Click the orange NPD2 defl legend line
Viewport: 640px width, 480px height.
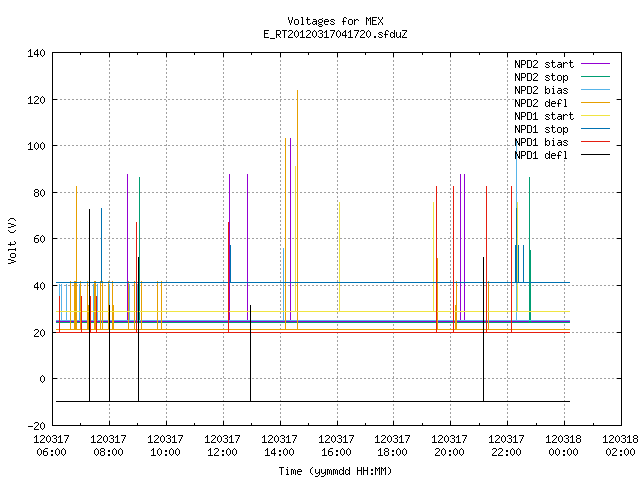click(596, 102)
